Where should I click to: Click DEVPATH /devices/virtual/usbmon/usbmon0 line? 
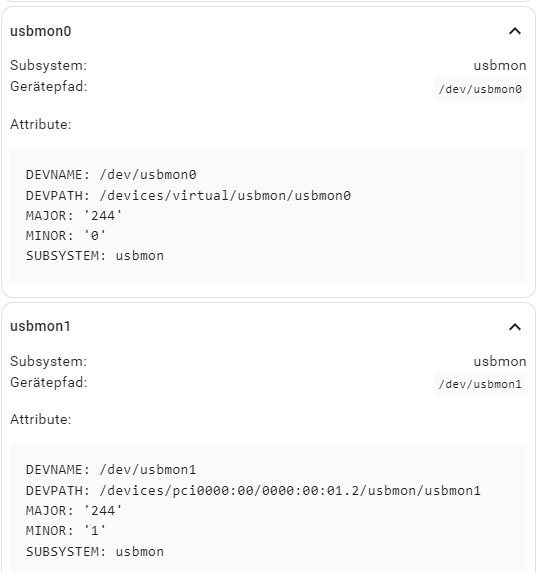click(x=188, y=196)
